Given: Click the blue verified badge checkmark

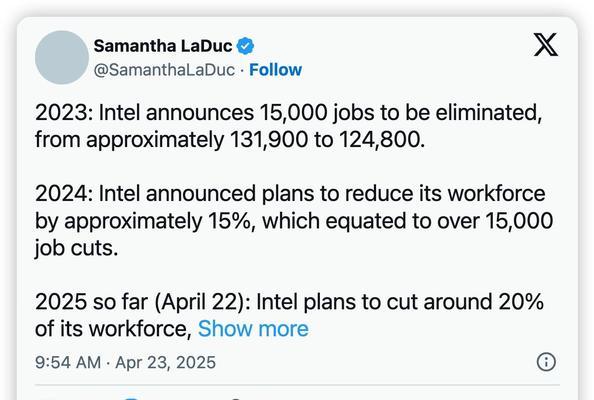Looking at the screenshot, I should tap(245, 46).
